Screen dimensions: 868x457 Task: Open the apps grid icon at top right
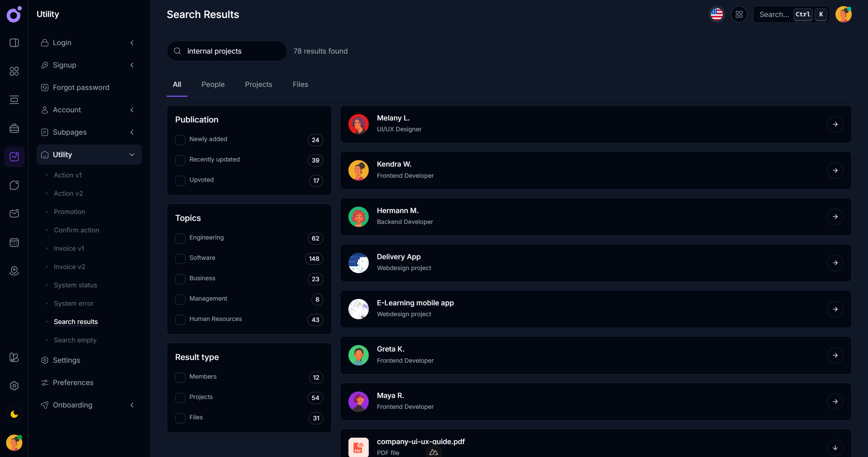[x=739, y=14]
